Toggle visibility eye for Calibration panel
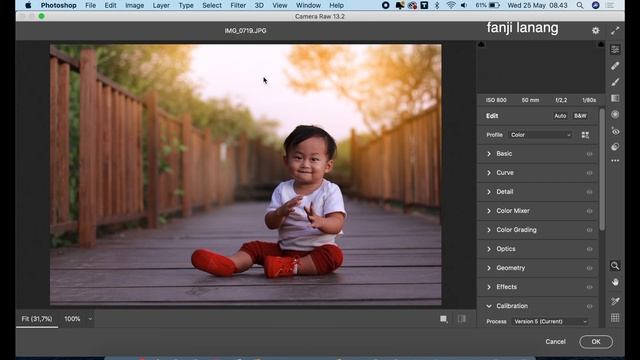This screenshot has width=640, height=360. 589,306
